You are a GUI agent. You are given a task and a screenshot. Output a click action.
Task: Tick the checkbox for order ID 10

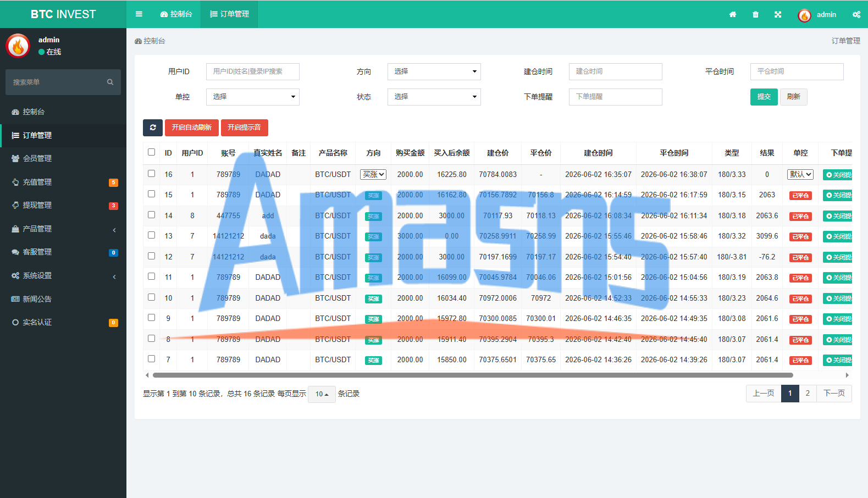(x=152, y=297)
